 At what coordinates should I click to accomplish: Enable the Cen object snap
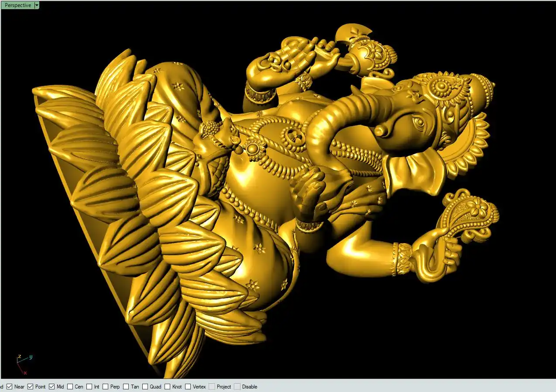point(70,387)
